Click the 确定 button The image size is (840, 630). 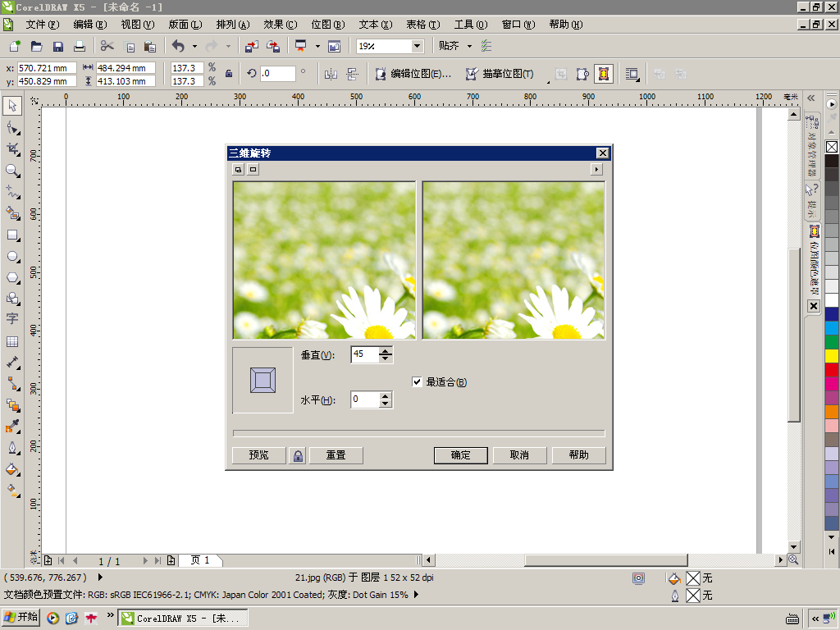tap(461, 455)
